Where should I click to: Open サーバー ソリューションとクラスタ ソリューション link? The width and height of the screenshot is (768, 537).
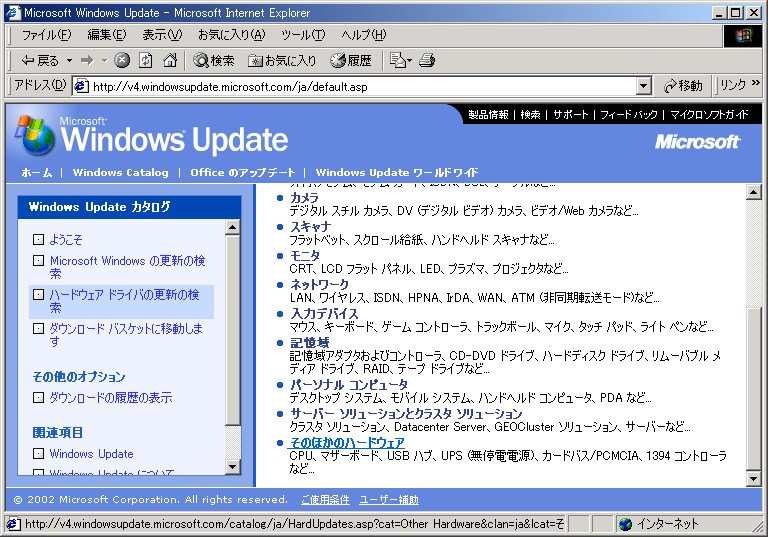(406, 414)
